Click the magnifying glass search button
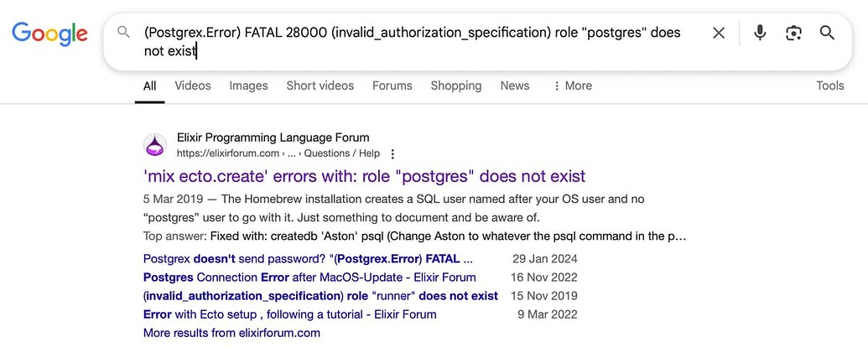This screenshot has height=363, width=868. pos(827,33)
